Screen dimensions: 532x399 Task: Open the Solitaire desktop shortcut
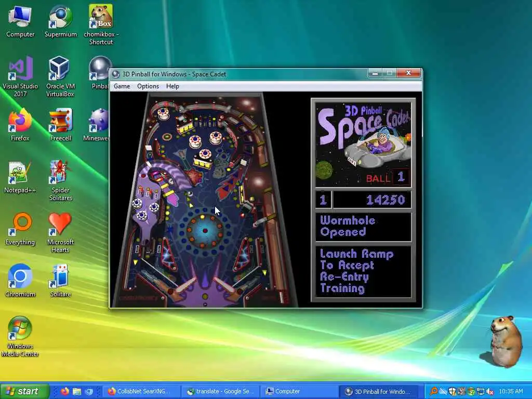coord(60,281)
